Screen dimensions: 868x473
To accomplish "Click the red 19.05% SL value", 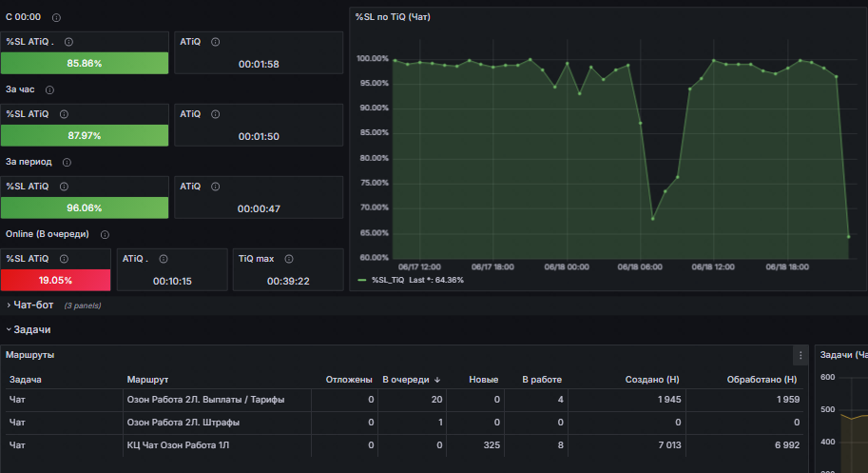I will (55, 280).
